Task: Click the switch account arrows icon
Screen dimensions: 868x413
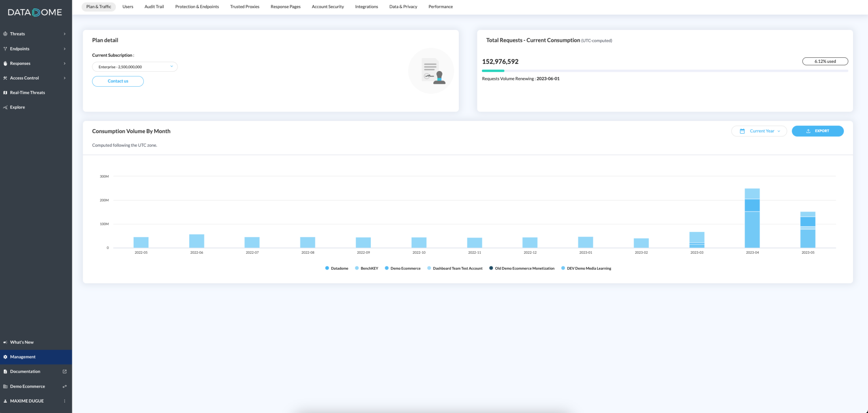Action: pos(65,386)
